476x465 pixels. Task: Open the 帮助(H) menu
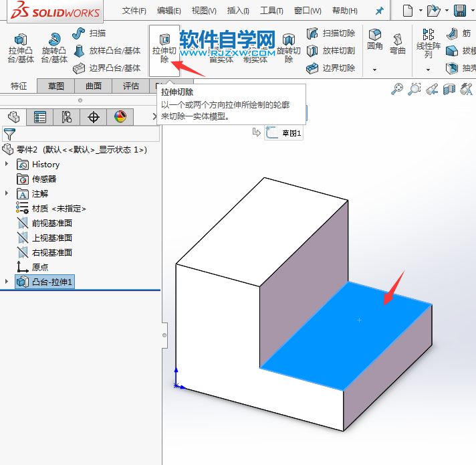tap(345, 11)
